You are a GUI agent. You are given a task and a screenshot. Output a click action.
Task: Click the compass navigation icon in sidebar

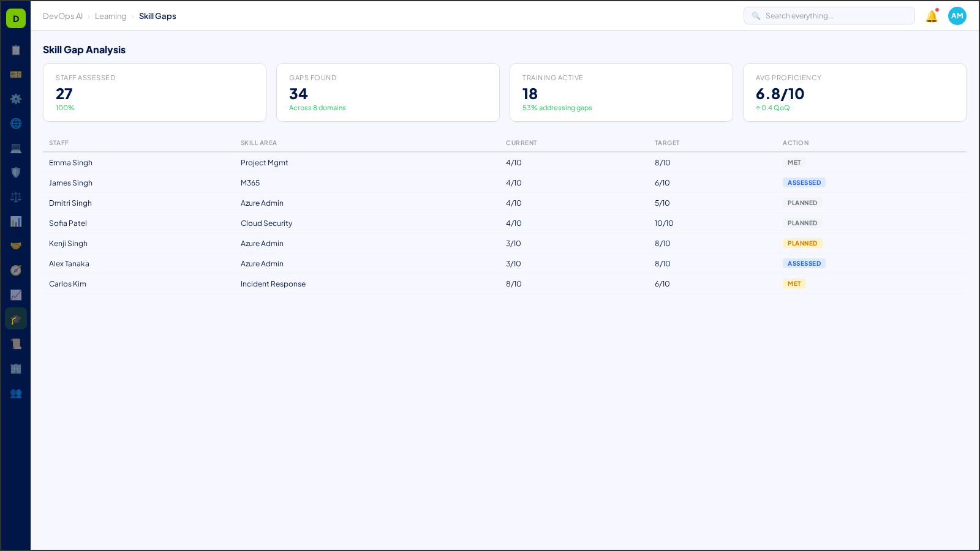(16, 270)
